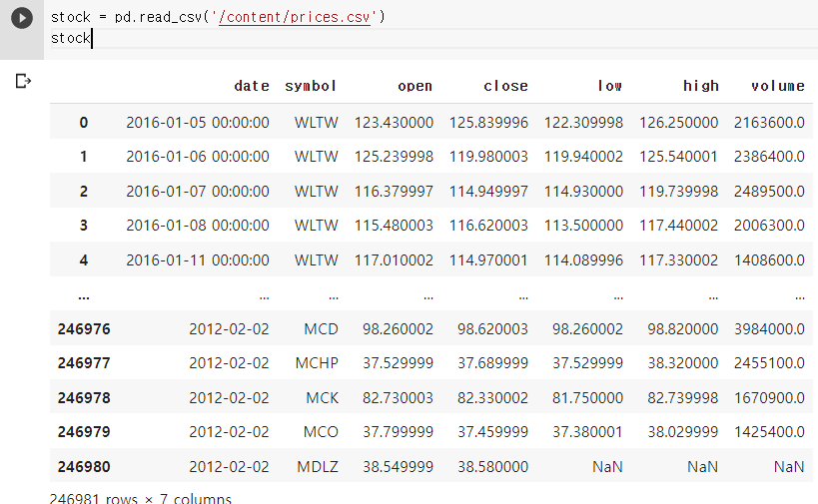Open the '/content/prices.csv' path link
818x504 pixels.
click(x=295, y=17)
